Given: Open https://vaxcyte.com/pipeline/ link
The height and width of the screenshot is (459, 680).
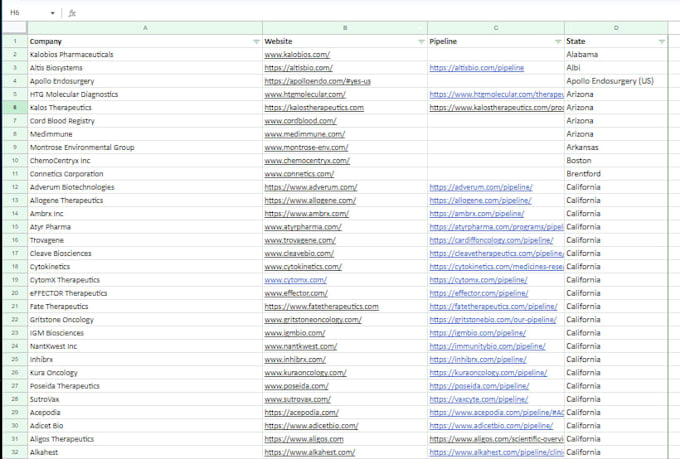Looking at the screenshot, I should point(479,399).
